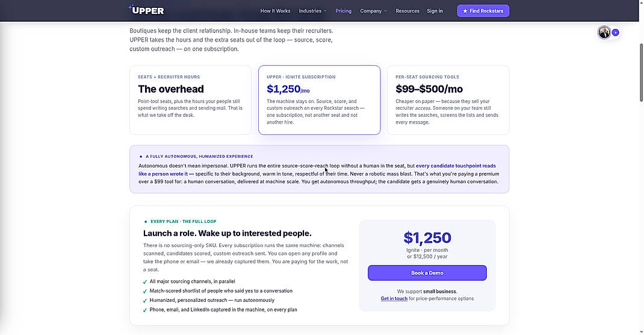Viewport: 644px width, 335px height.
Task: Select The overhead comparison card
Action: point(191,100)
